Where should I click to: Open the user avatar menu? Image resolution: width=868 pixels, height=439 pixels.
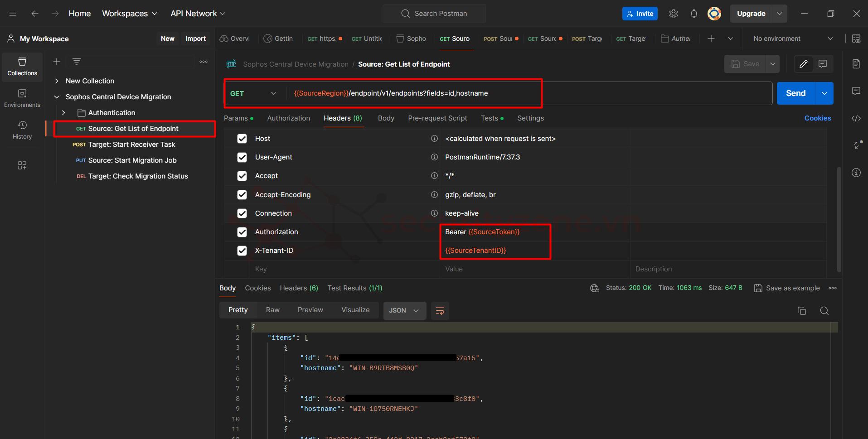point(714,14)
